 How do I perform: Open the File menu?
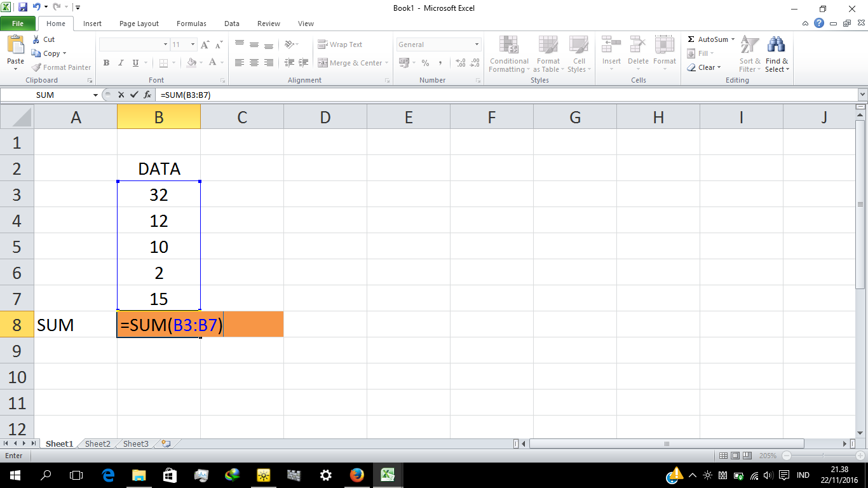pyautogui.click(x=18, y=23)
